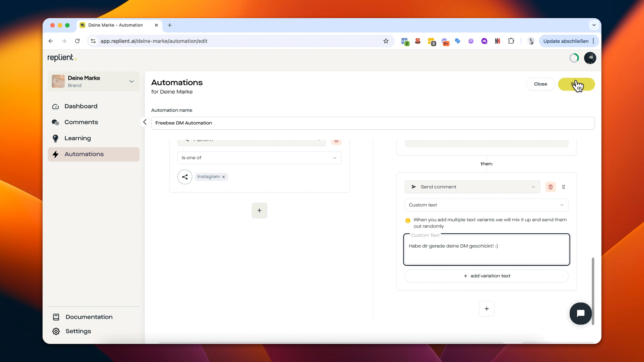644x362 pixels.
Task: Expand the Deine Marke brand selector
Action: coord(131,81)
